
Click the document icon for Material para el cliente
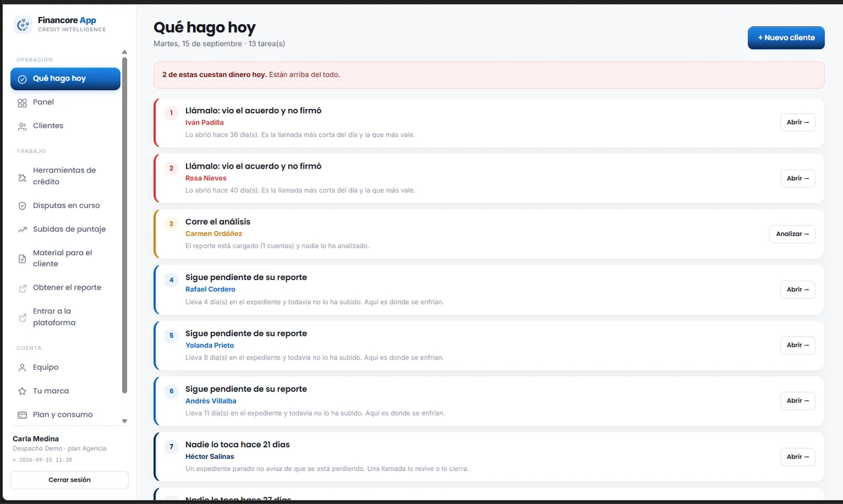tap(22, 259)
